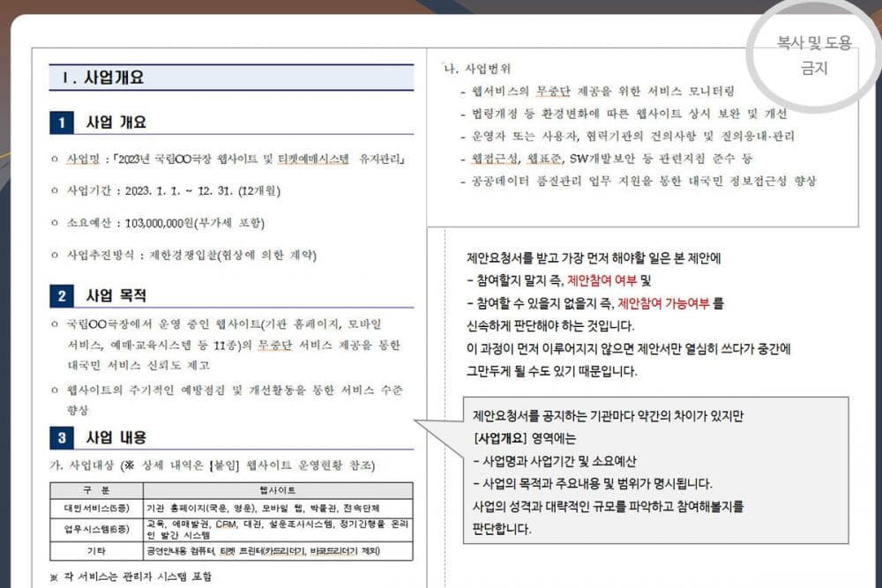Select the line '대국민 서비스 신뢰도 제고'
Viewport: 882px width, 588px height.
point(138,365)
